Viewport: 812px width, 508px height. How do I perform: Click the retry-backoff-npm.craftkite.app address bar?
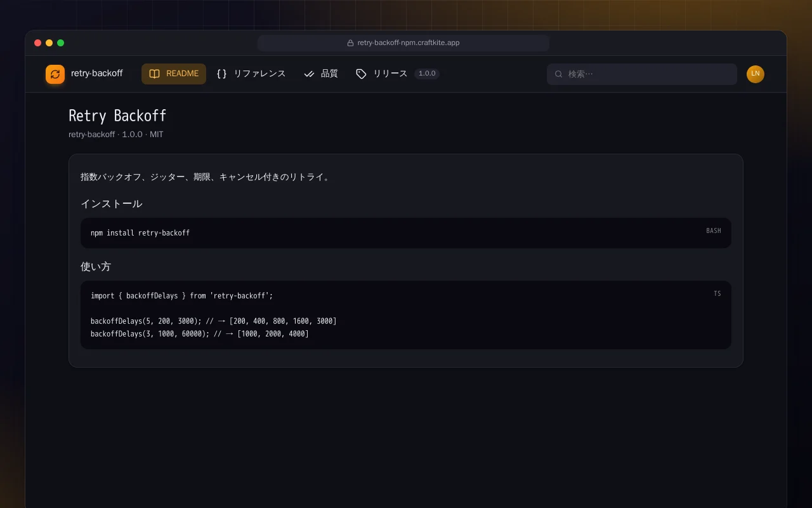click(x=403, y=43)
